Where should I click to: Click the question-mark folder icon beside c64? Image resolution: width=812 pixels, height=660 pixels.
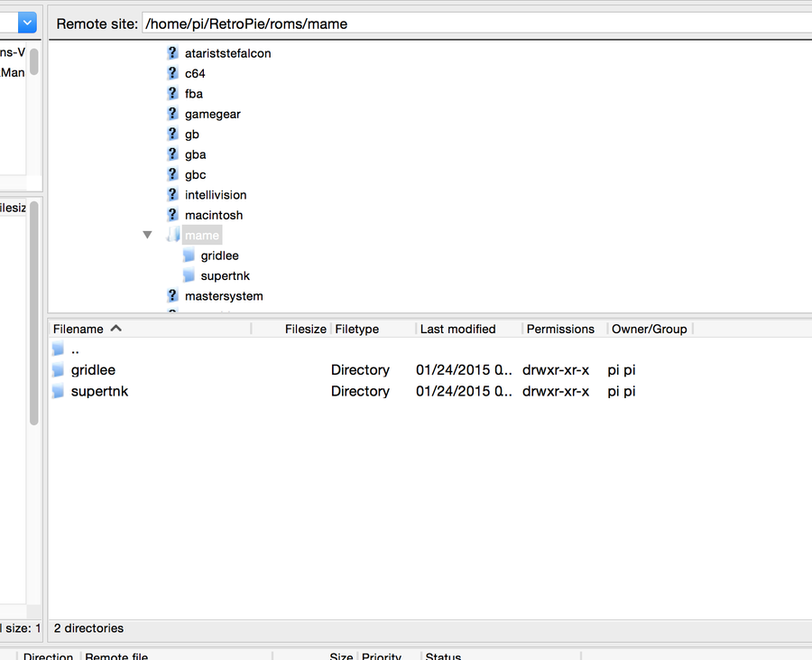[172, 73]
